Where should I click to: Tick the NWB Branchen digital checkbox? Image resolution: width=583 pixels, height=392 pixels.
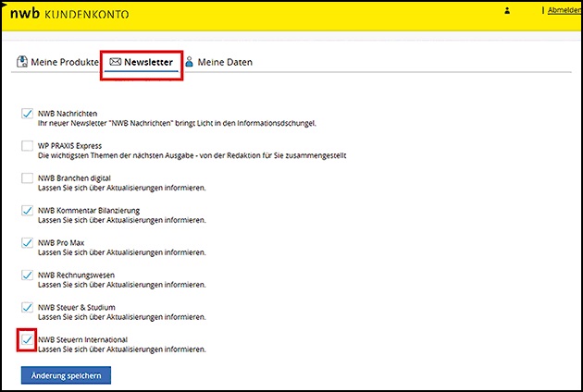[x=27, y=178]
